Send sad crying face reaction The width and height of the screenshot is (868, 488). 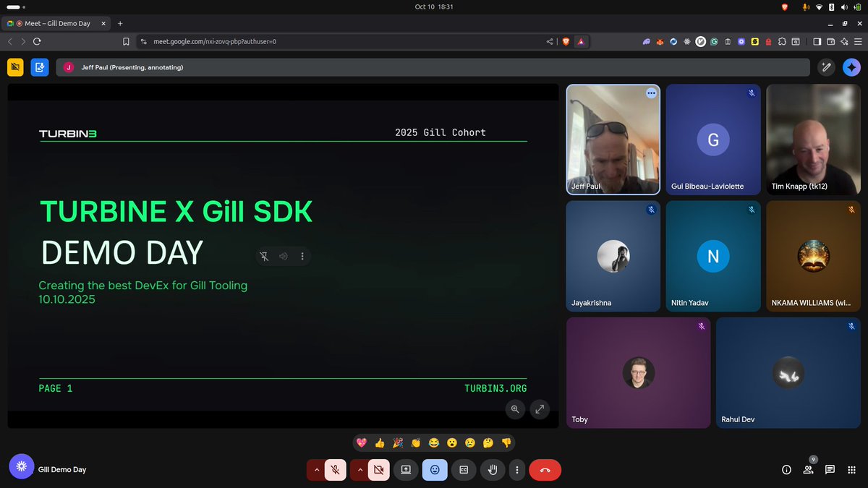pyautogui.click(x=470, y=442)
